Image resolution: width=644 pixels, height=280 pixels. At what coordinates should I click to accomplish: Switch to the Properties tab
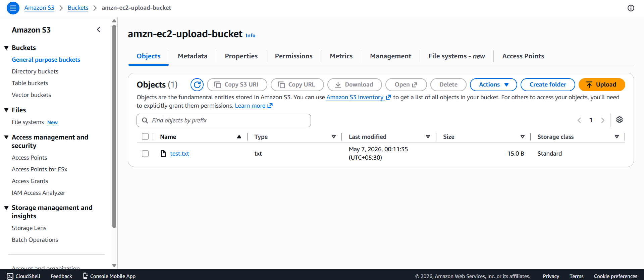(x=241, y=56)
